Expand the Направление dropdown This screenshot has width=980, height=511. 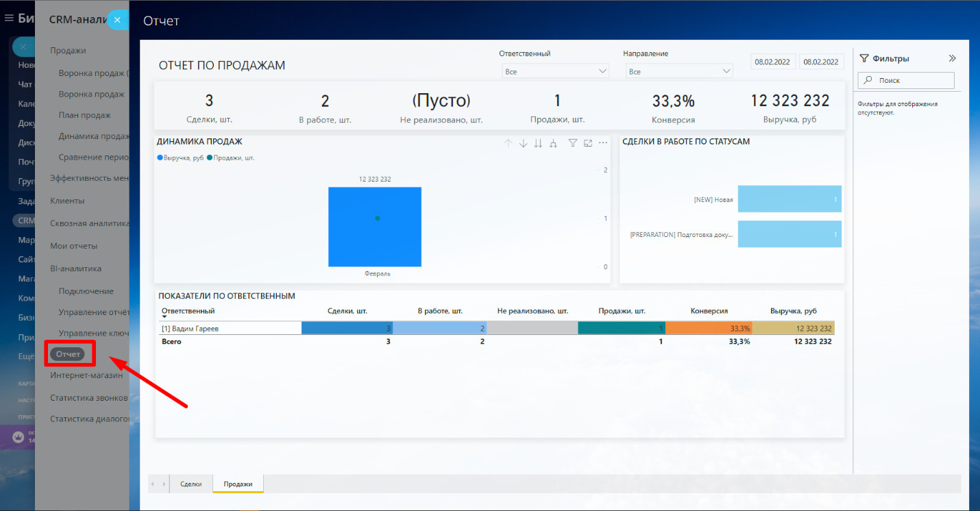pyautogui.click(x=678, y=71)
